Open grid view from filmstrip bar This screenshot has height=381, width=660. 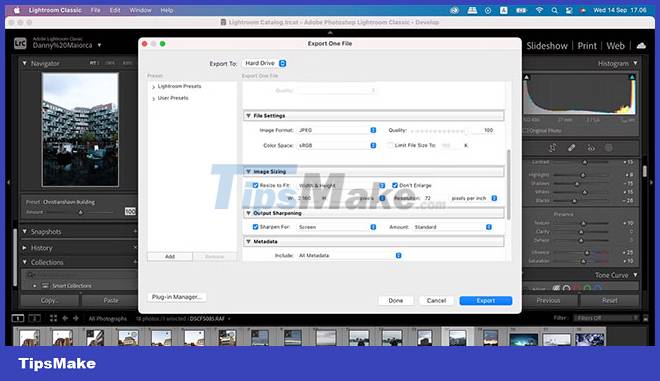(x=53, y=318)
